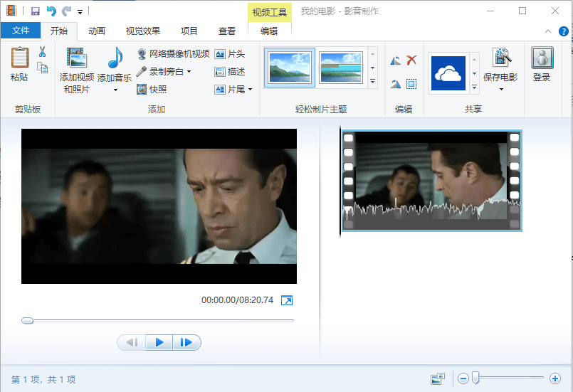The image size is (573, 392).
Task: Switch to the 开始 tab
Action: (x=59, y=31)
